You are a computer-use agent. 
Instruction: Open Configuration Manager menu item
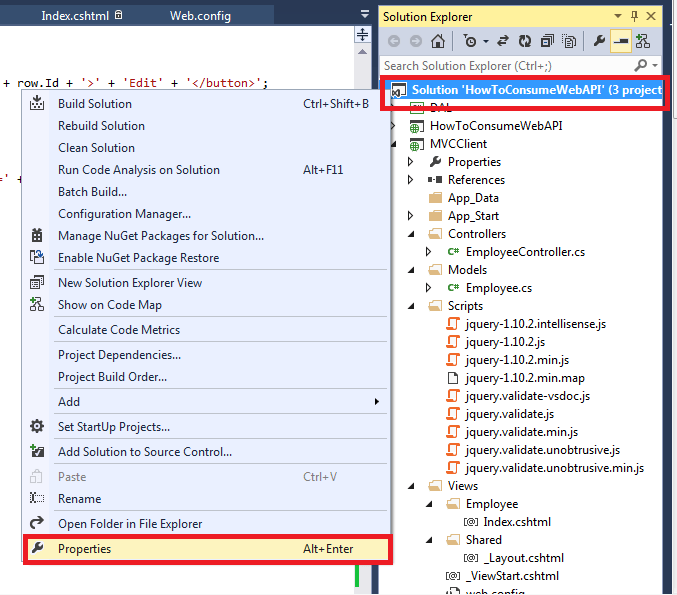point(206,214)
